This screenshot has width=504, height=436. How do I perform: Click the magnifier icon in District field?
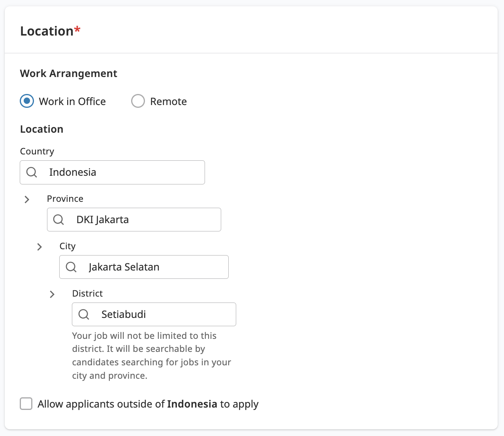[x=84, y=314]
